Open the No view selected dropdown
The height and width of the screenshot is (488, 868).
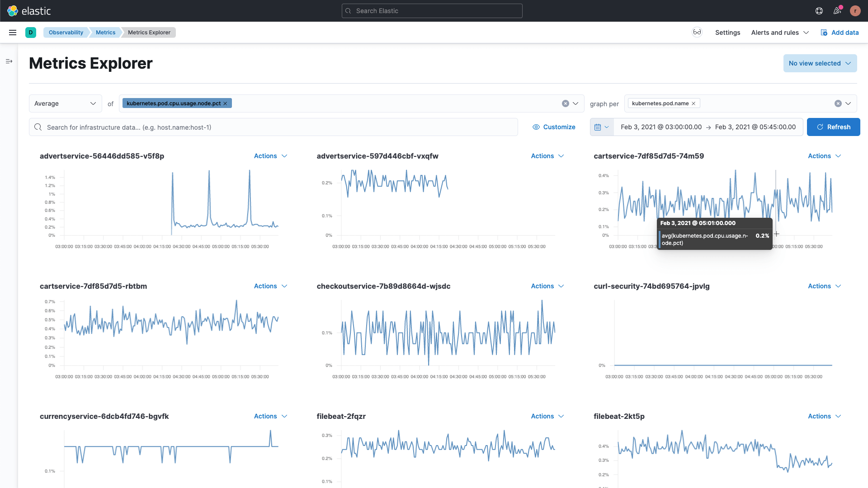point(820,63)
